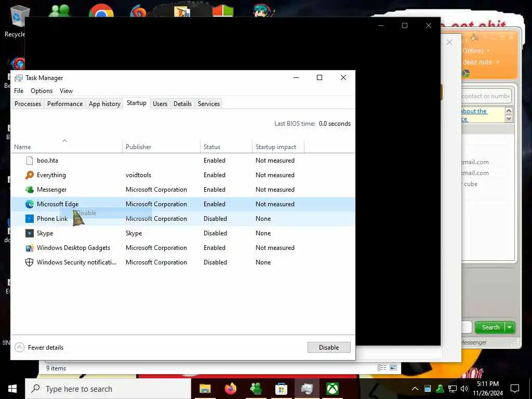Open Firefox from the taskbar
Screen dimensions: 532x399
[230, 389]
